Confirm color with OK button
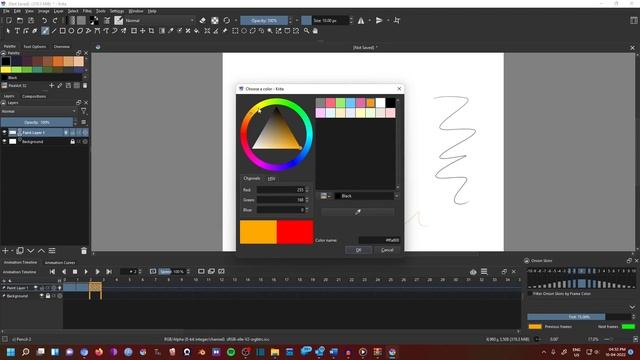This screenshot has height=360, width=640. click(x=358, y=250)
